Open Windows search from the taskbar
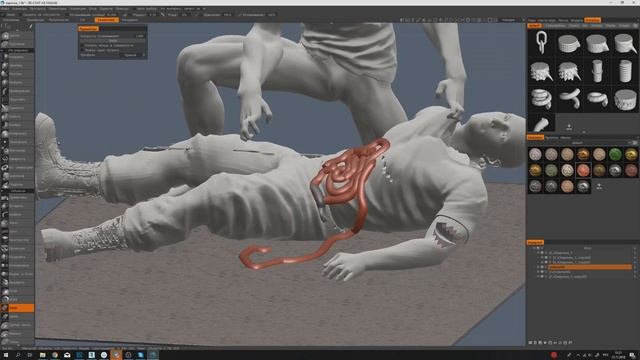 coord(18,355)
